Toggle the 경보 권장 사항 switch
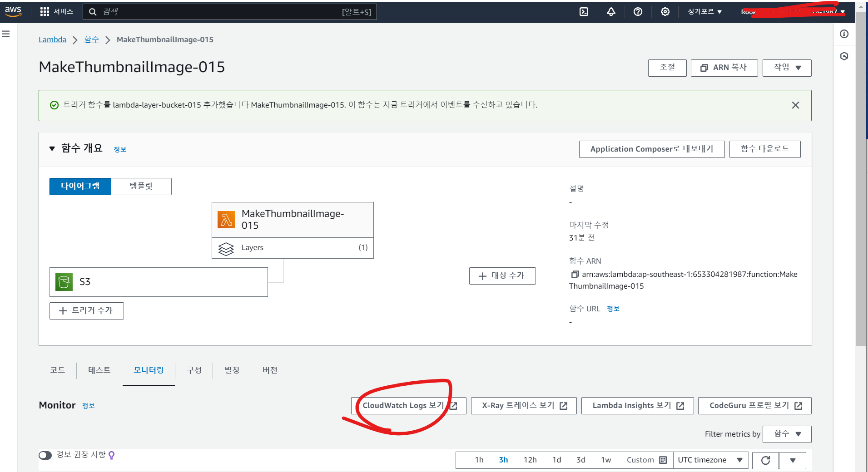The image size is (868, 472). click(45, 455)
